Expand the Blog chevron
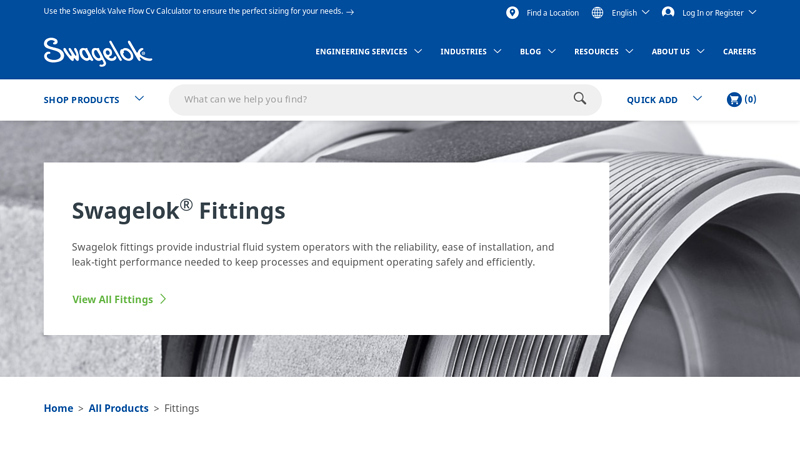 point(552,51)
